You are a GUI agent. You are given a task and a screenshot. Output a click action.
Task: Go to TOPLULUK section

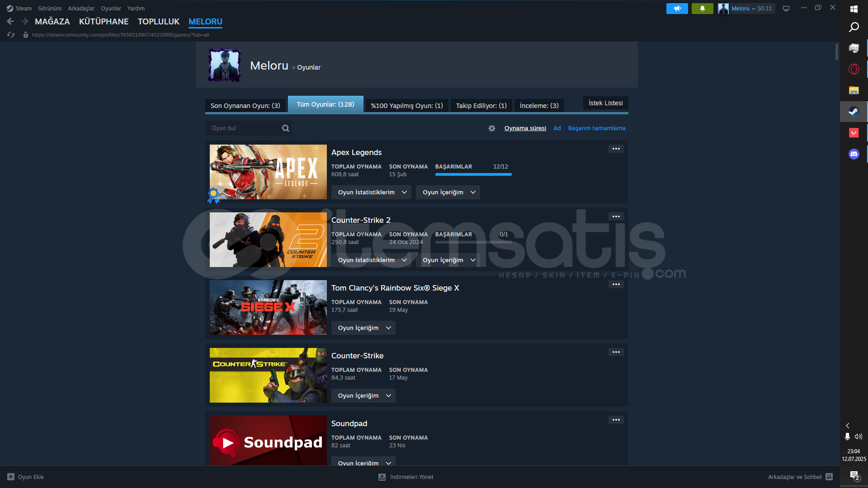point(159,22)
